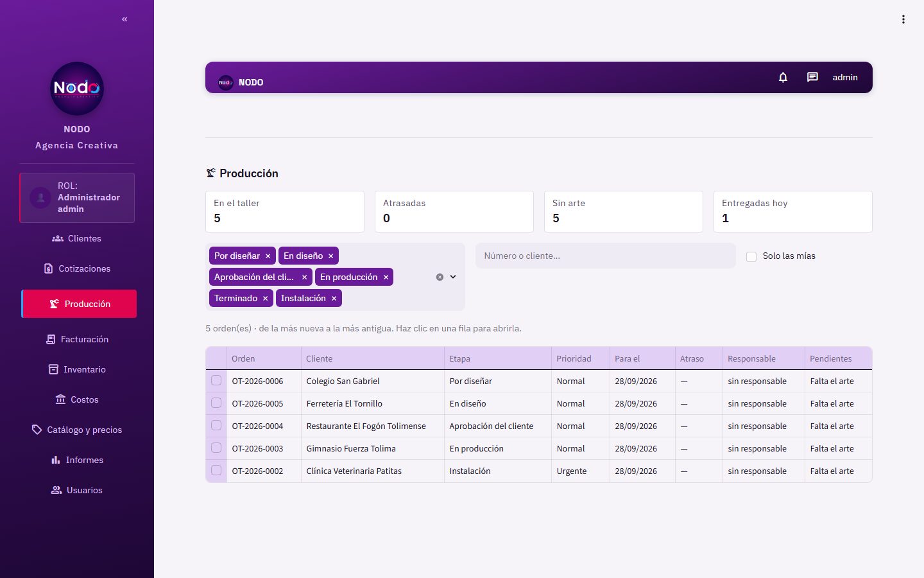Select Producción in sidebar

click(x=79, y=304)
